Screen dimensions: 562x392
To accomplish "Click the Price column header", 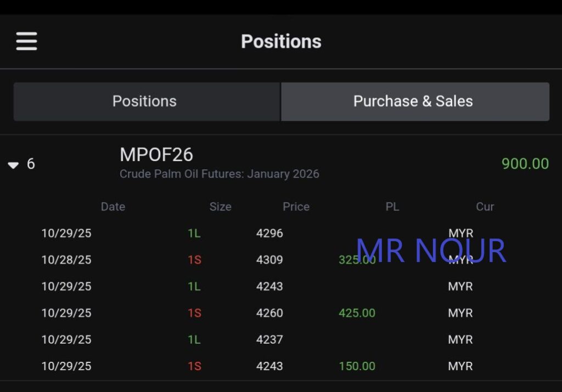I will pos(296,207).
